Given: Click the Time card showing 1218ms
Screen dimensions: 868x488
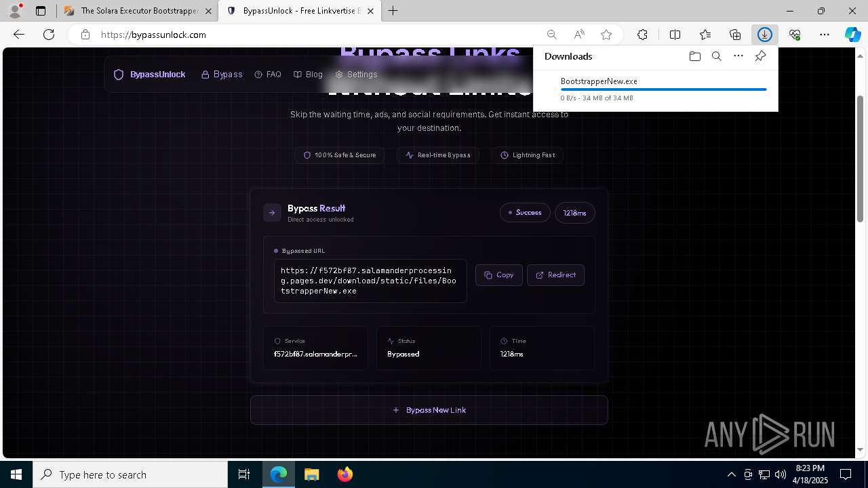Looking at the screenshot, I should point(542,348).
